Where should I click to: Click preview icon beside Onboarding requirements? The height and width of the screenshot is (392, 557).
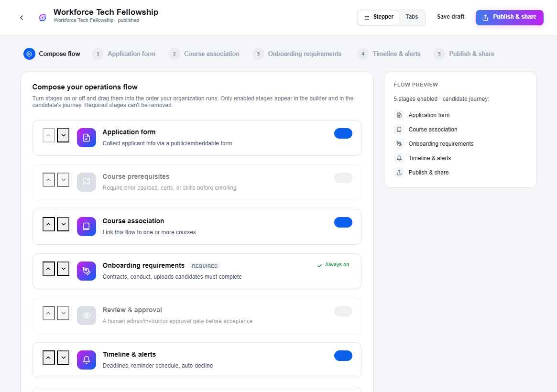click(x=399, y=144)
